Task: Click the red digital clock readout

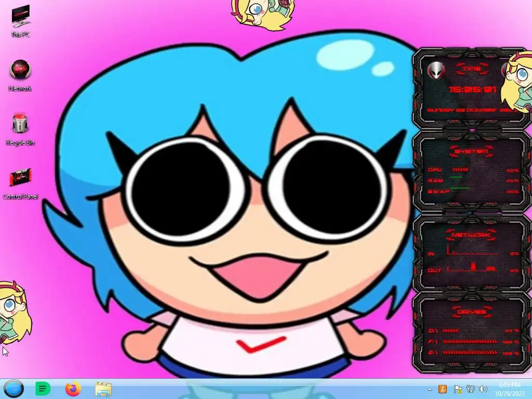Action: 472,89
